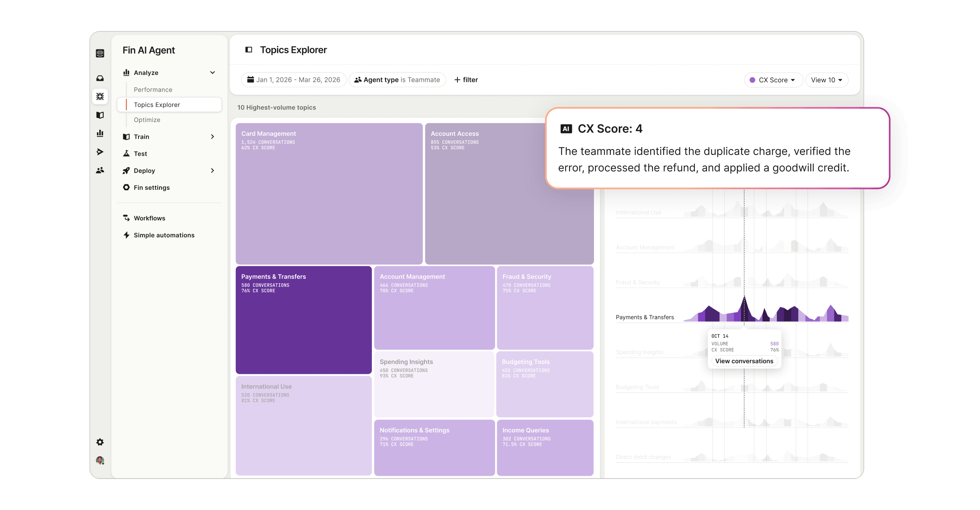Open Settings via the gear icon

point(100,442)
